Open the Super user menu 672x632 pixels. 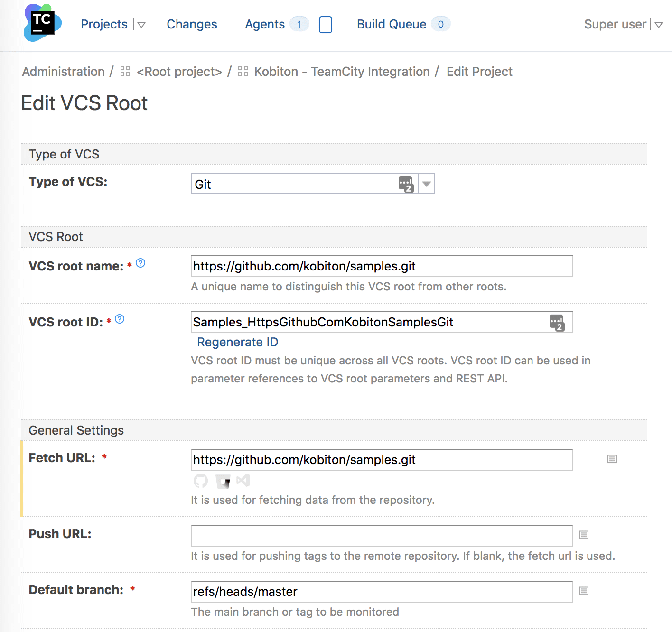coord(615,24)
